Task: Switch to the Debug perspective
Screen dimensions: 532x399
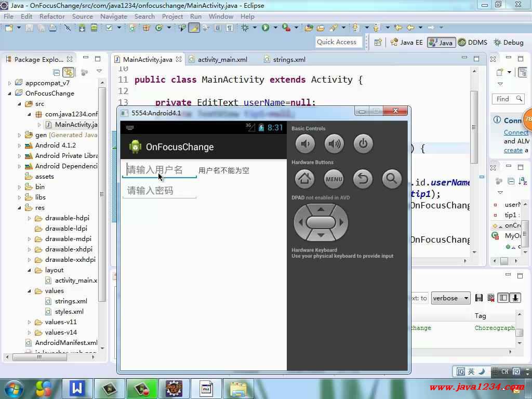Action: tap(509, 43)
